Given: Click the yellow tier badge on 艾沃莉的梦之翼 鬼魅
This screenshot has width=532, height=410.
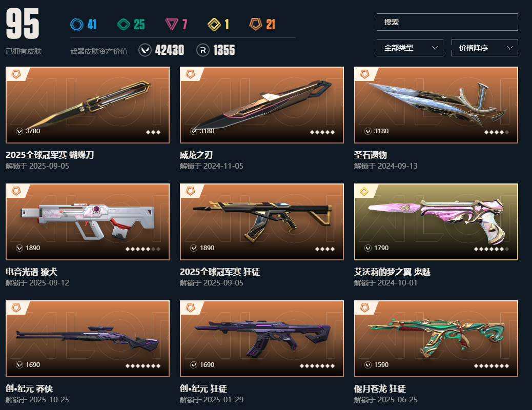Looking at the screenshot, I should pos(364,191).
